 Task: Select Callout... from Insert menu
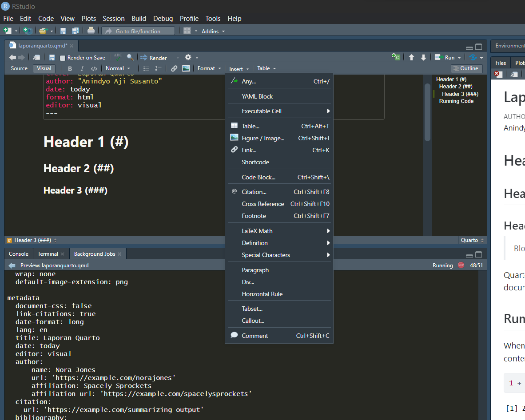pyautogui.click(x=279, y=321)
